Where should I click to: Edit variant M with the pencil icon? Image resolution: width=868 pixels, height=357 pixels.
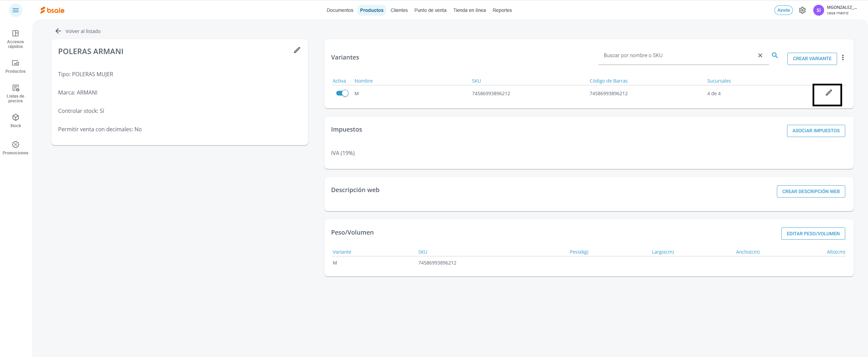pyautogui.click(x=829, y=92)
